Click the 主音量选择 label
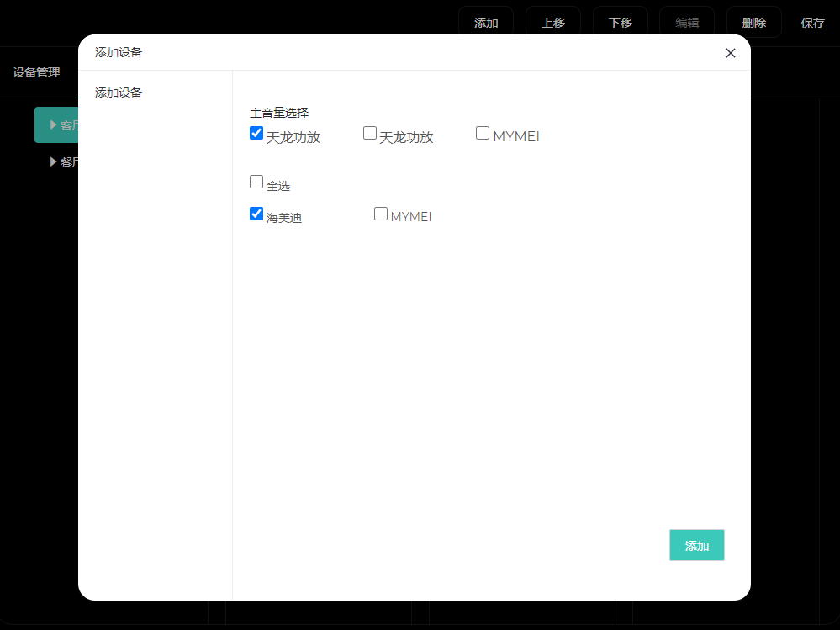 point(279,113)
